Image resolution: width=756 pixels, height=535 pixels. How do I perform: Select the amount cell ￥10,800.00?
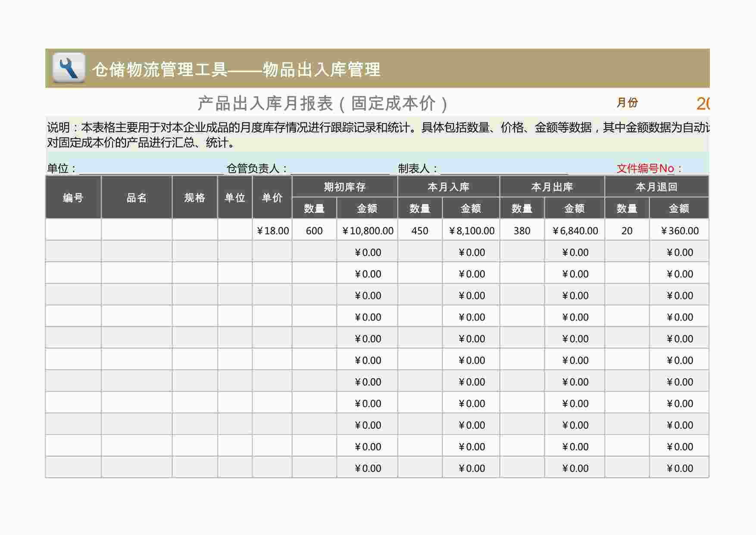(367, 230)
